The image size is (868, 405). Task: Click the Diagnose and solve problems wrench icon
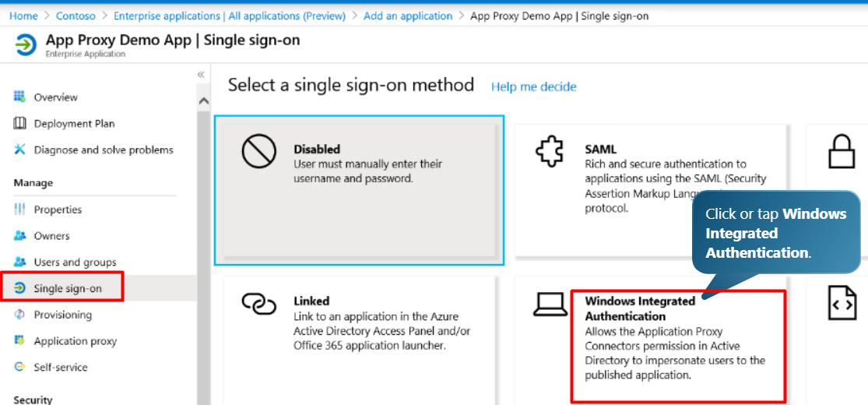click(x=20, y=150)
